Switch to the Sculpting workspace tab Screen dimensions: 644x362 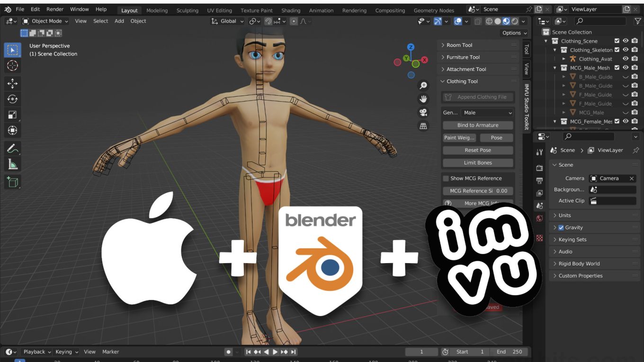188,10
